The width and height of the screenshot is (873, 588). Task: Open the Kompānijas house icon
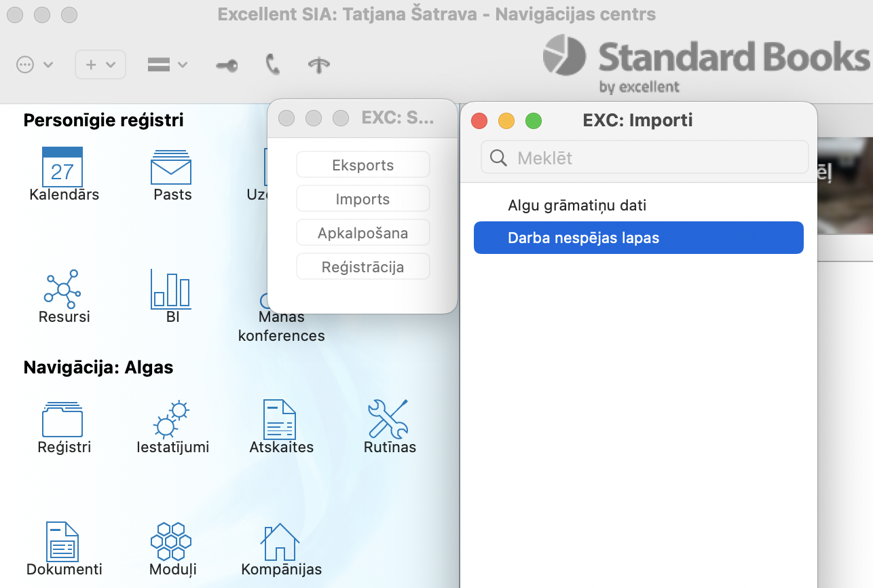280,541
